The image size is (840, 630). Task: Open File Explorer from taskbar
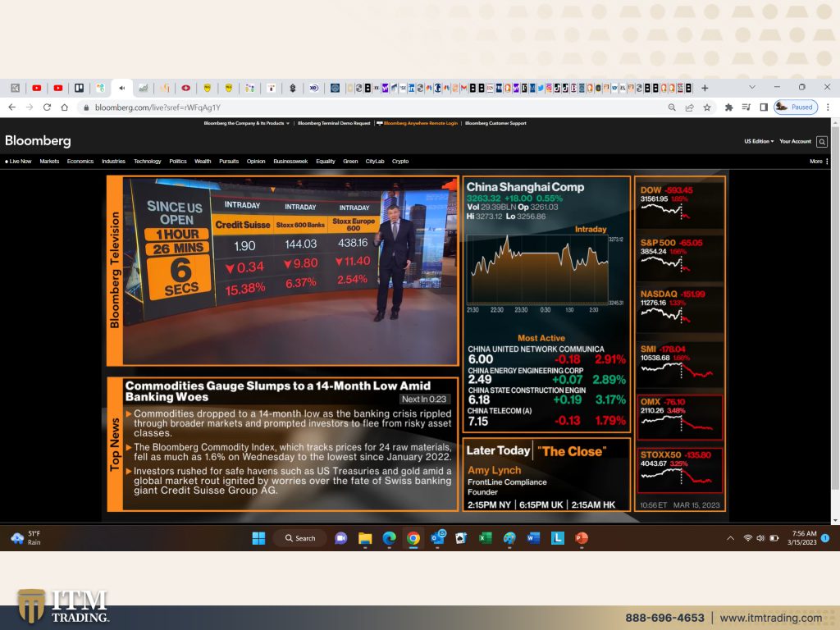[x=365, y=538]
